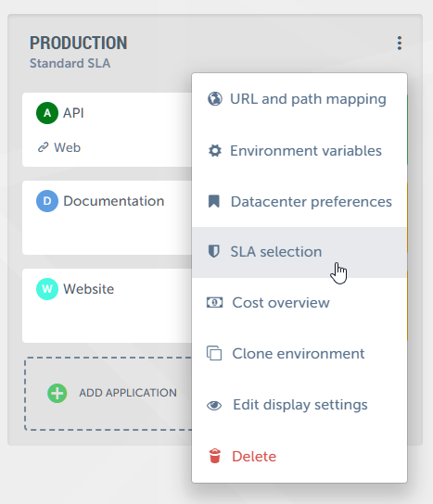The image size is (433, 504).
Task: Click the green API avatar circle
Action: pos(47,113)
